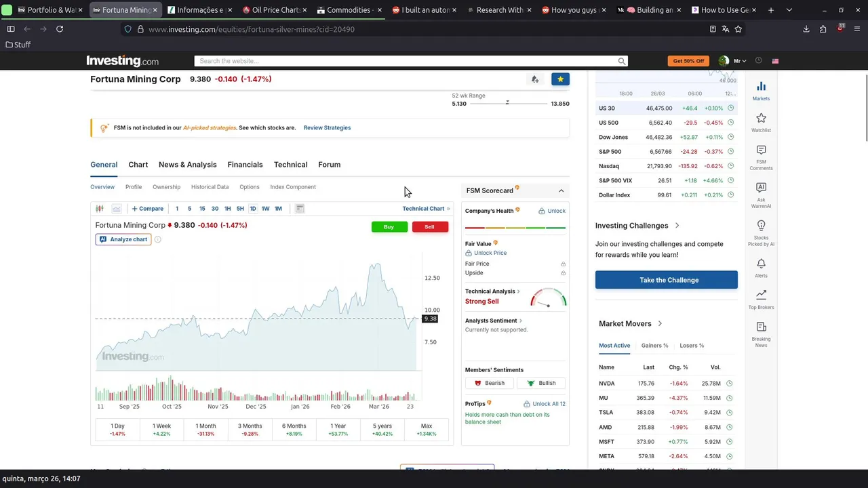Change edition via US flag icon
The height and width of the screenshot is (488, 868).
tap(775, 61)
